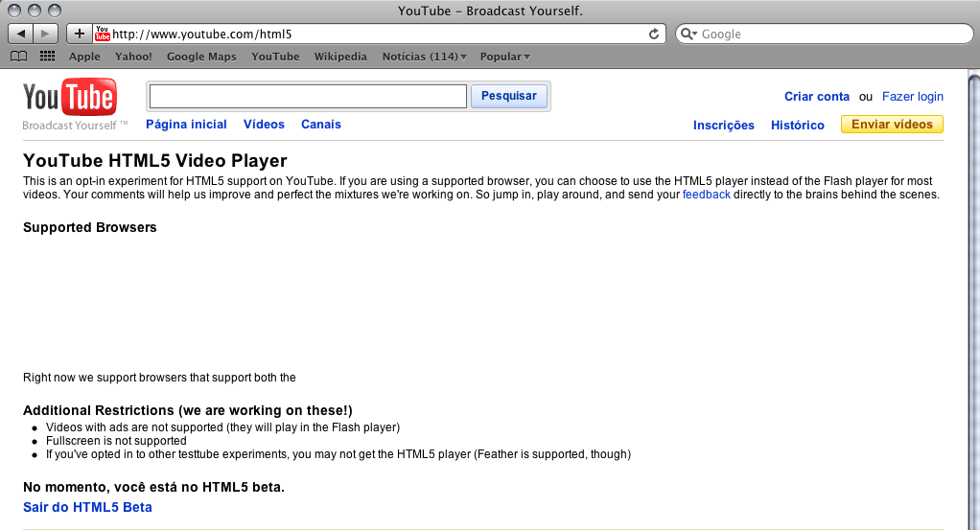The height and width of the screenshot is (530, 980).
Task: Click 'No momento, você está no HTML5 beta.'
Action: click(x=153, y=487)
